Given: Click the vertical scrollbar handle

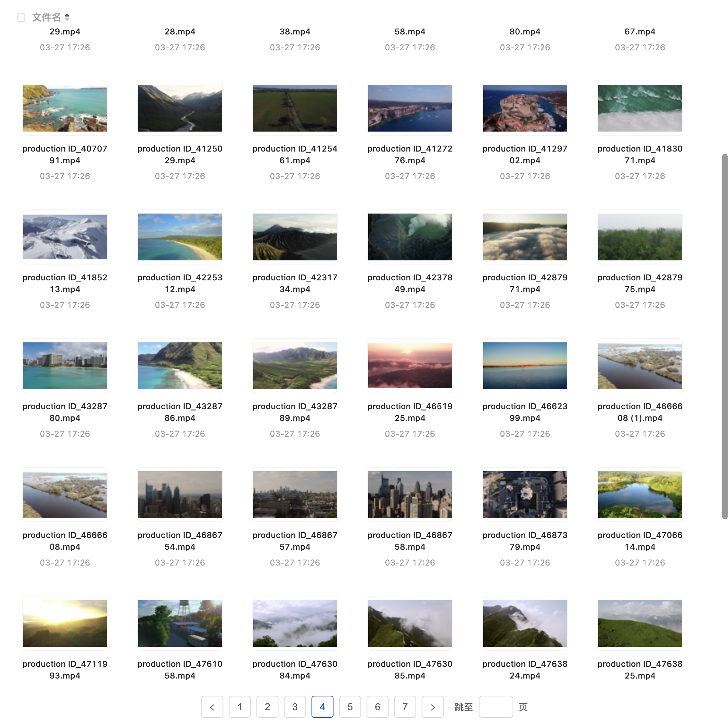Looking at the screenshot, I should point(725,336).
